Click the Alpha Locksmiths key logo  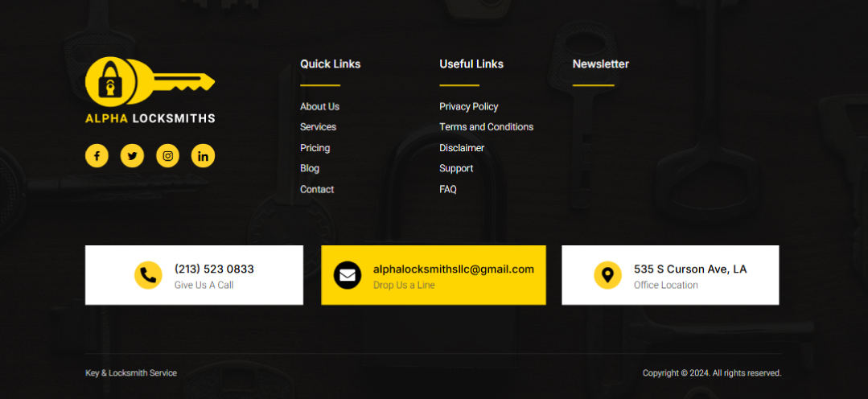pyautogui.click(x=150, y=90)
